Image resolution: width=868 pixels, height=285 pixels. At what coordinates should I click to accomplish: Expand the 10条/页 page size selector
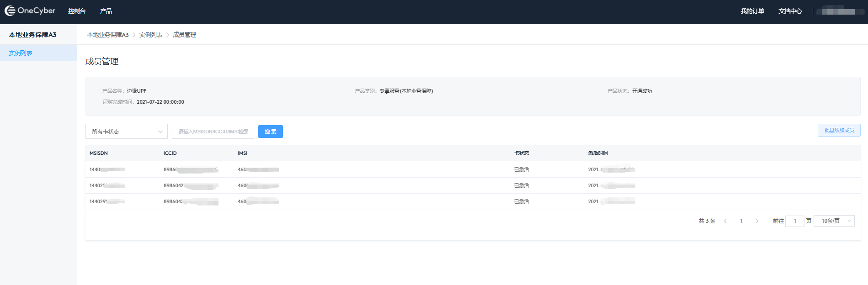(x=834, y=221)
